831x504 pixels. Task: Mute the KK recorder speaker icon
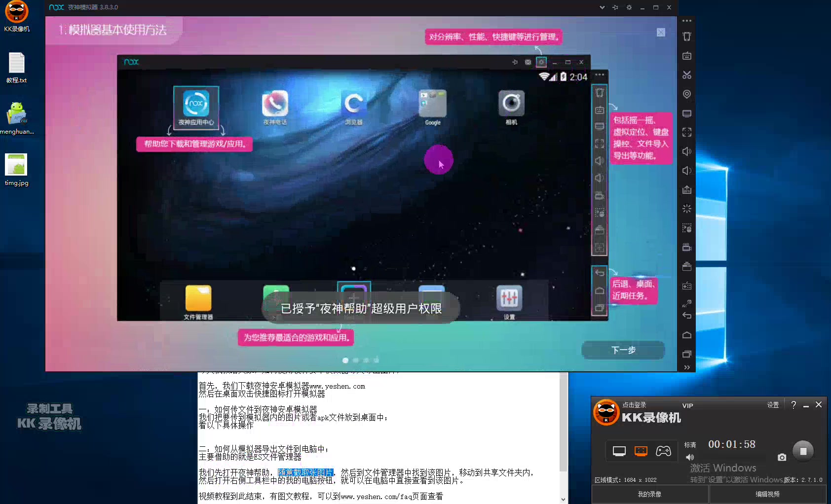(689, 457)
